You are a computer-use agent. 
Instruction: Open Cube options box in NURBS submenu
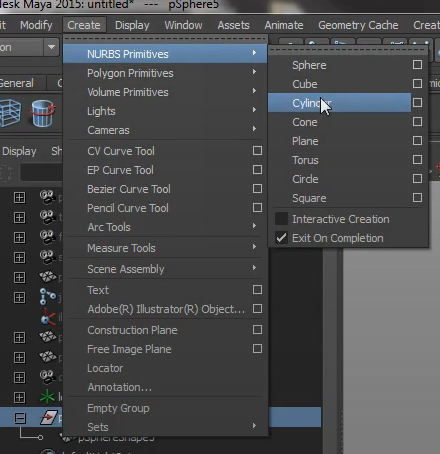coord(417,84)
